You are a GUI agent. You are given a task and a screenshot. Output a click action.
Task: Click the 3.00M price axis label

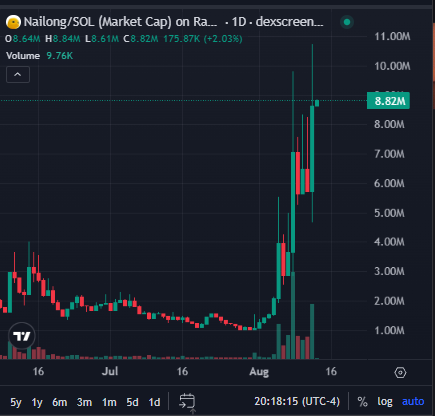389,271
